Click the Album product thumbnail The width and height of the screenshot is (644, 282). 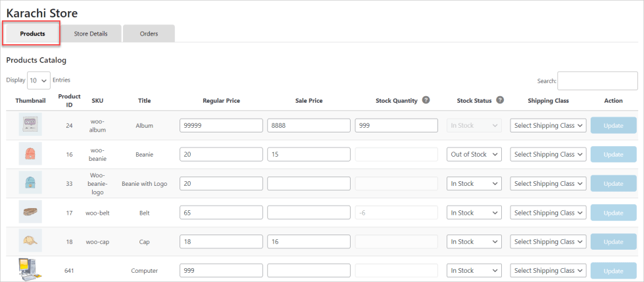coord(30,125)
